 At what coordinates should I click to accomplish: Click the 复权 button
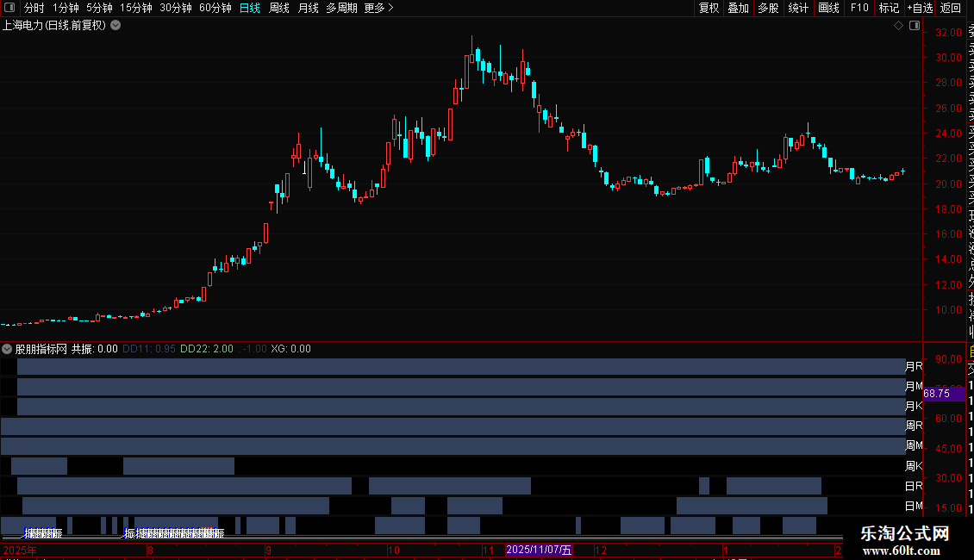(x=709, y=8)
